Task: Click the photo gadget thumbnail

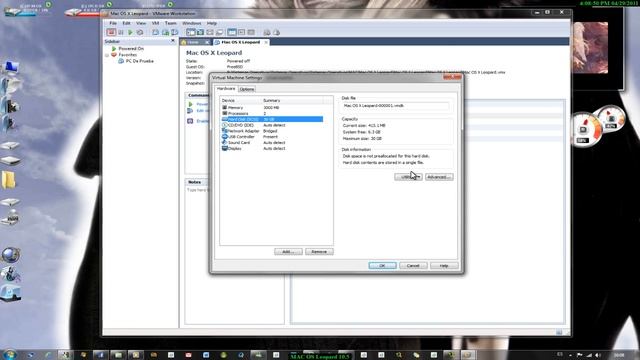Action: coord(591,48)
